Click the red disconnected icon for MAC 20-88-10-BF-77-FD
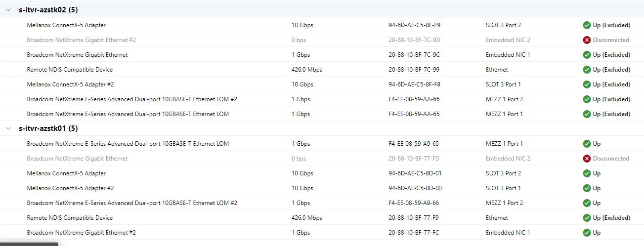This screenshot has height=246, width=644. [587, 159]
